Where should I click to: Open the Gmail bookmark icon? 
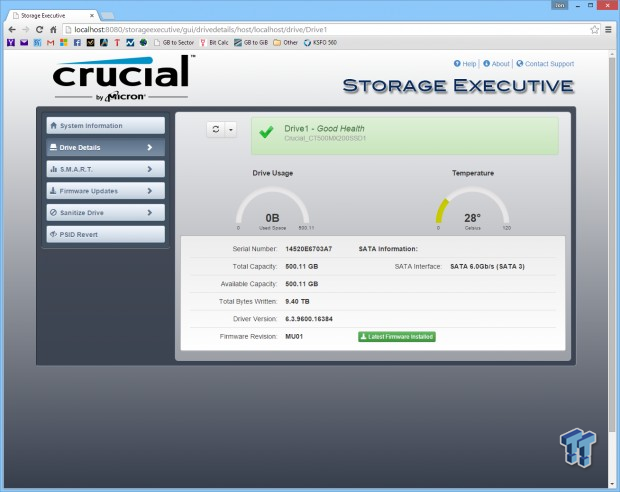click(50, 42)
